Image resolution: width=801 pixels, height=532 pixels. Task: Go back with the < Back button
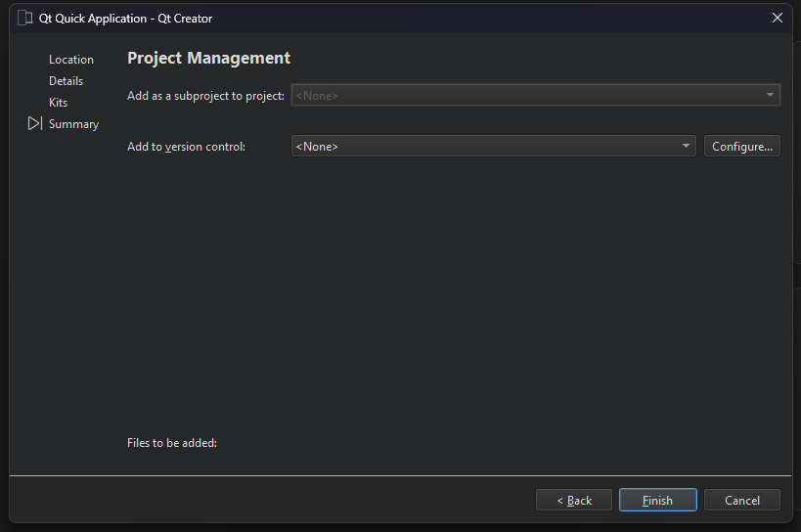pyautogui.click(x=574, y=500)
